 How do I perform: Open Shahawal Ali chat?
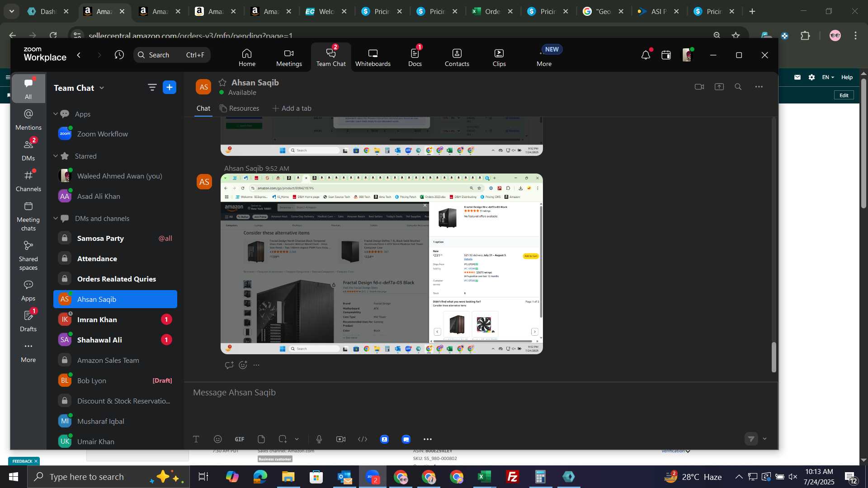tap(115, 340)
